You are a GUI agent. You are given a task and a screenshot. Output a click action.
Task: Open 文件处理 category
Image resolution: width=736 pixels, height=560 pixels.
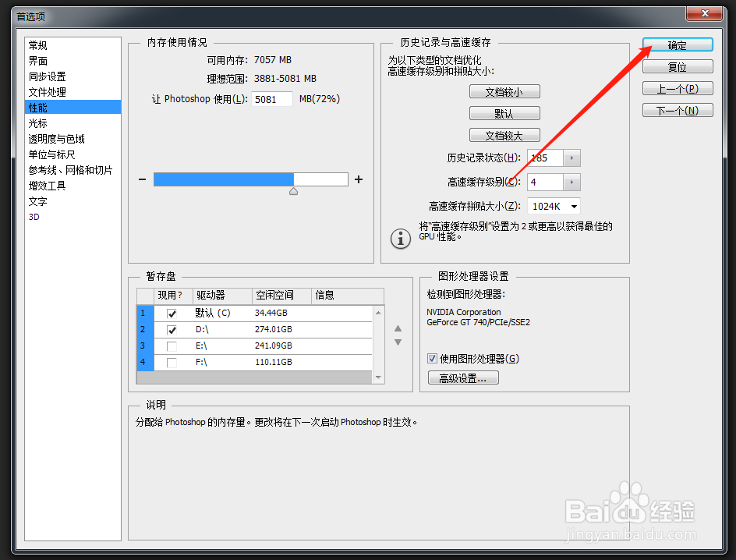pyautogui.click(x=73, y=92)
